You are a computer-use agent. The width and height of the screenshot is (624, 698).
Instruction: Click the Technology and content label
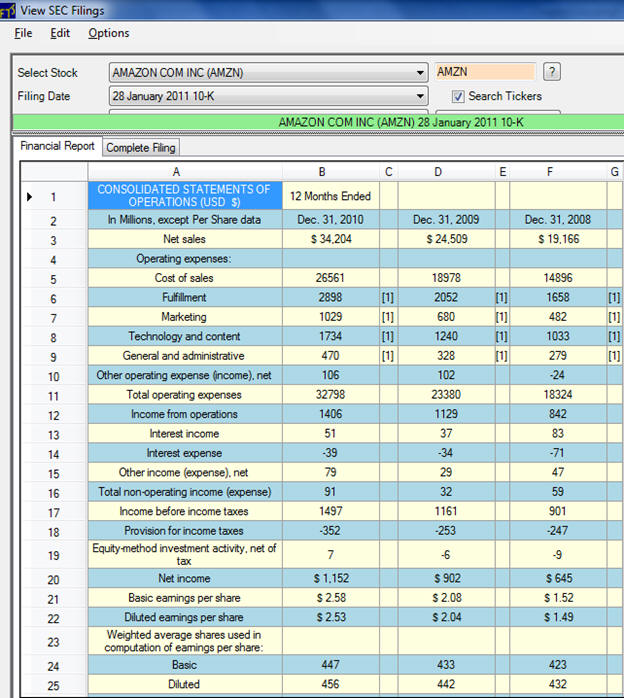coord(185,336)
